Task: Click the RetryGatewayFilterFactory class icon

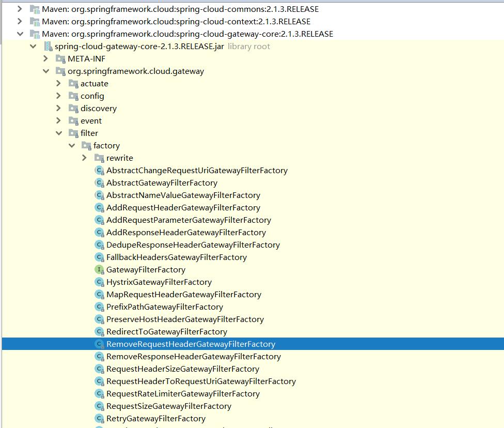Action: pyautogui.click(x=99, y=418)
